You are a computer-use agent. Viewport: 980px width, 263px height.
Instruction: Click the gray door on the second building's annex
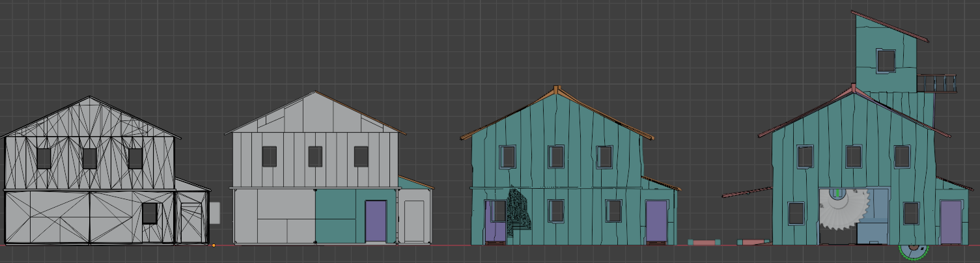pos(414,221)
